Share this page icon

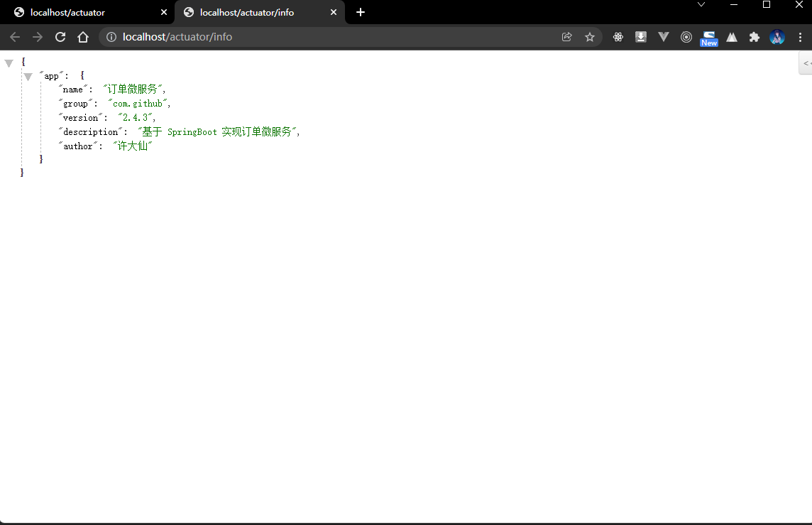click(x=567, y=37)
